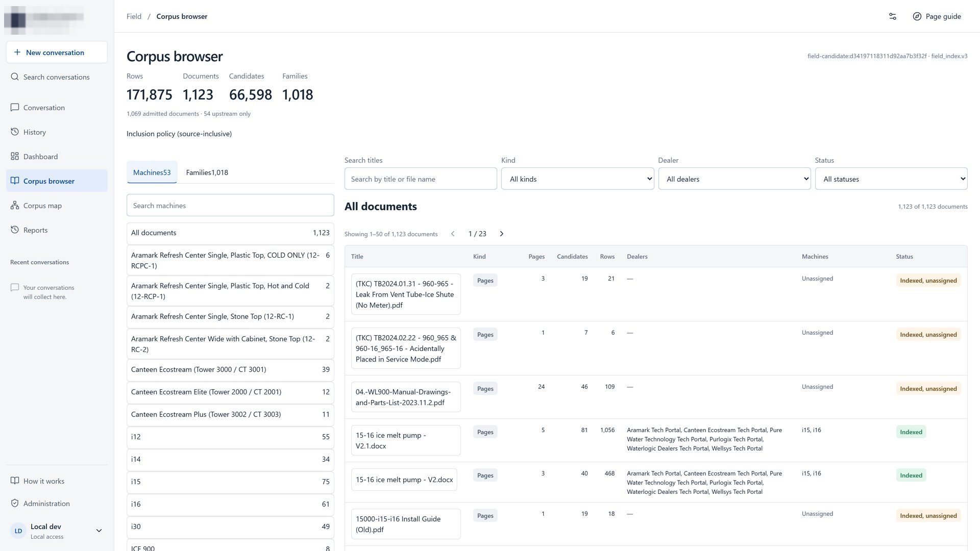Open the Page guide
980x551 pixels.
coord(937,16)
